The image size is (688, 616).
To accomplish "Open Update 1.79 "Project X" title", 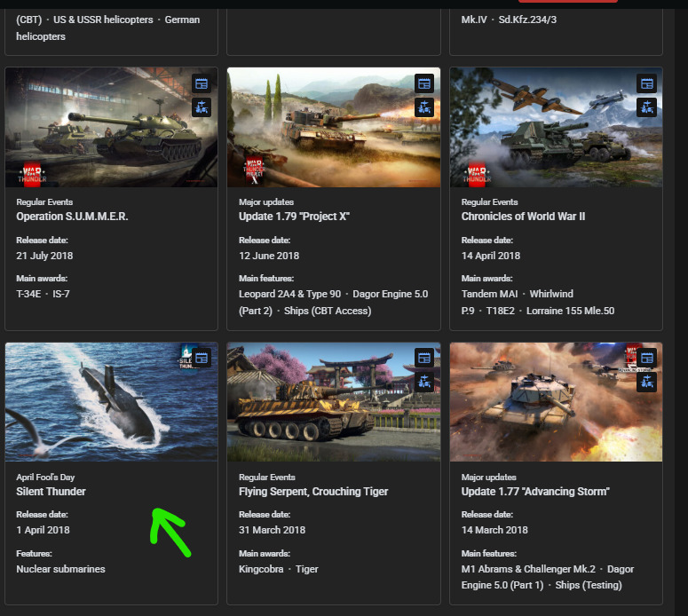I will coord(294,217).
